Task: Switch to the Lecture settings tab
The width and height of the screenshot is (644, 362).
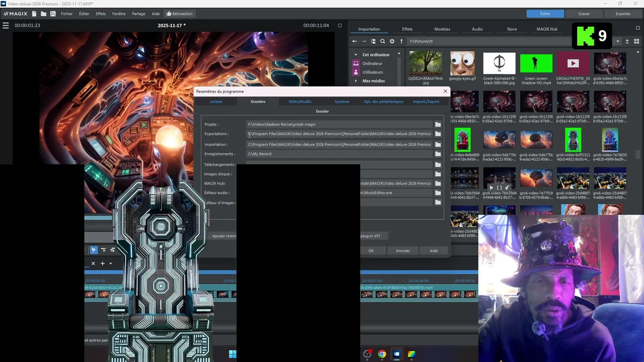Action: (x=216, y=102)
